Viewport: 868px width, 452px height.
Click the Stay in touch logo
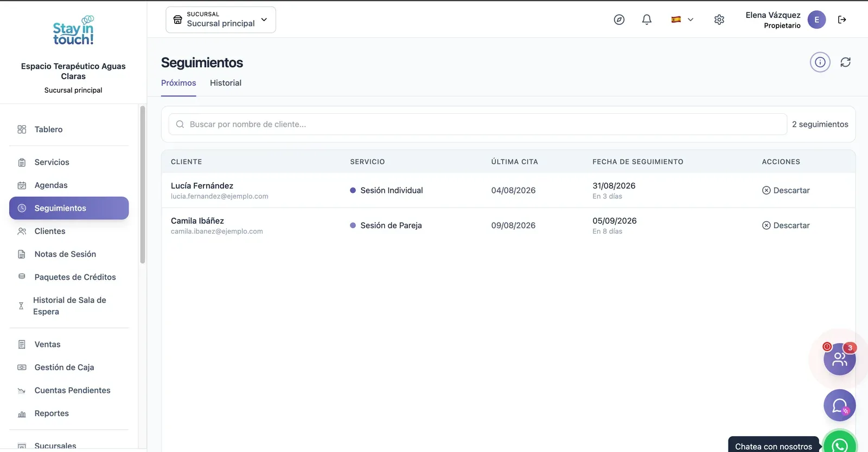pyautogui.click(x=73, y=30)
